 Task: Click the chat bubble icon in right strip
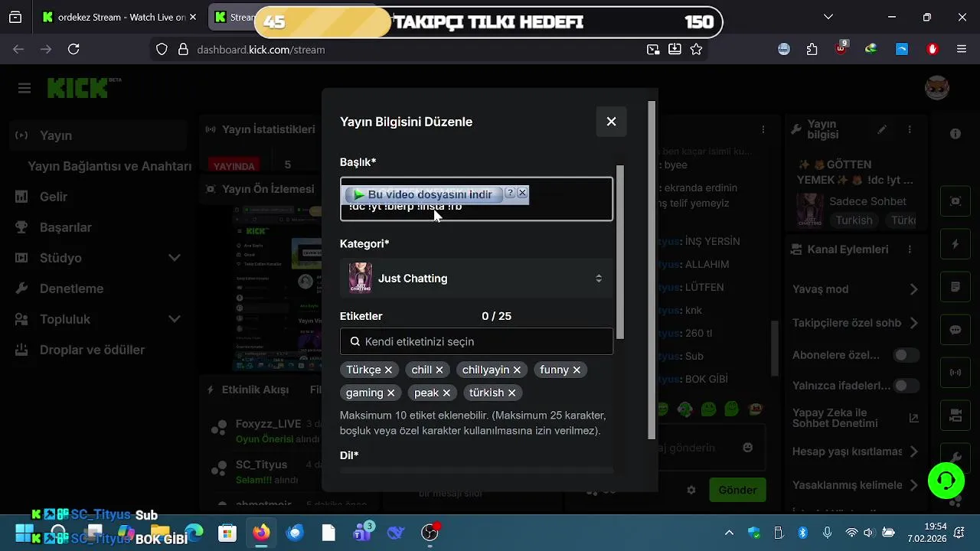(x=955, y=330)
